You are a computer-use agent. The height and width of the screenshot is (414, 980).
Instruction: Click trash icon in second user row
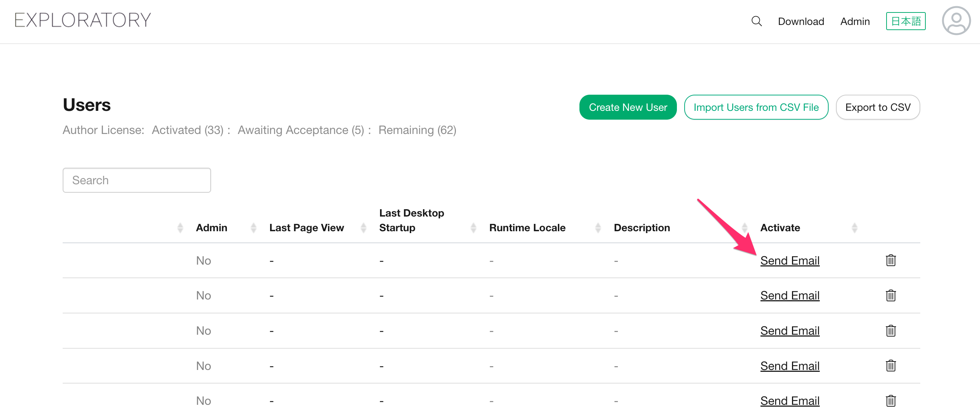click(x=891, y=295)
